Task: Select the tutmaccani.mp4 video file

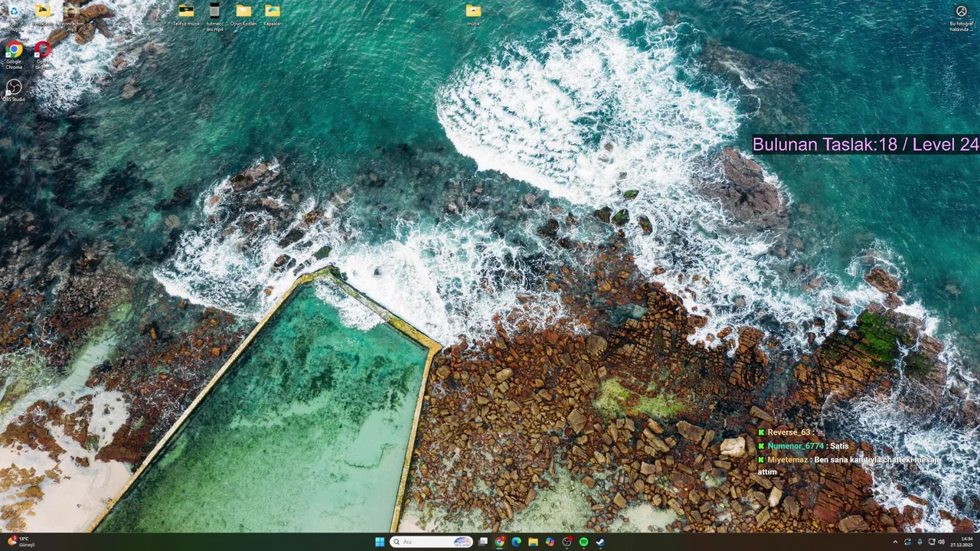Action: coord(214,17)
